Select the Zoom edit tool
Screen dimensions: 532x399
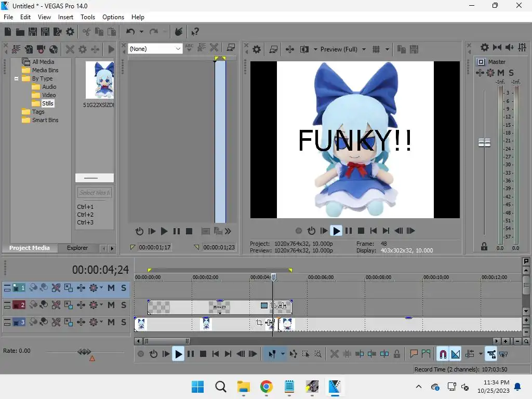tap(318, 354)
